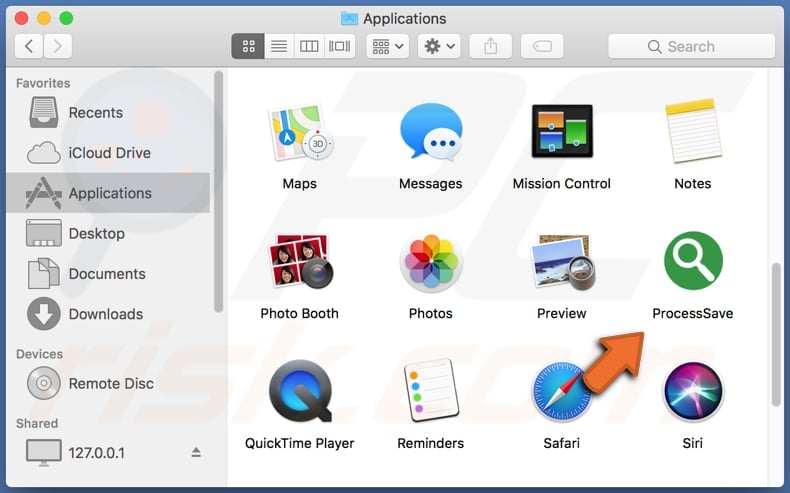Open Recents in the sidebar
The image size is (790, 493).
pyautogui.click(x=108, y=112)
